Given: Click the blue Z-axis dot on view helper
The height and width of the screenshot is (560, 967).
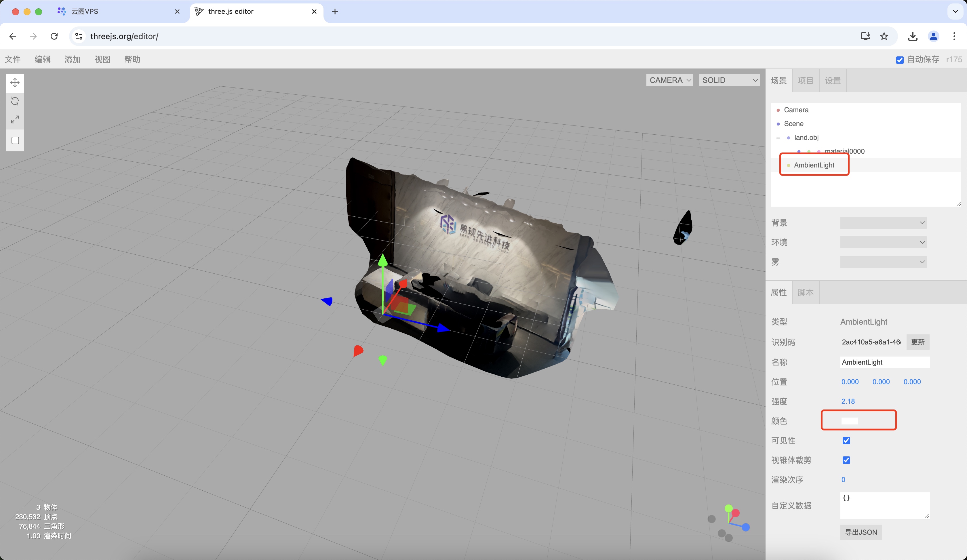Looking at the screenshot, I should click(x=746, y=527).
